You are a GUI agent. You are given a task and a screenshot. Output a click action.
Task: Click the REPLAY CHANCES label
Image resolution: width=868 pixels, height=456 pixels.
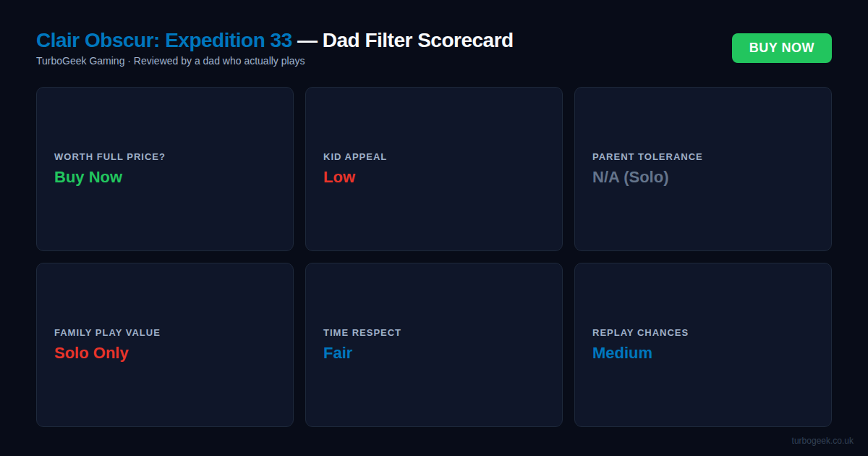pos(640,333)
